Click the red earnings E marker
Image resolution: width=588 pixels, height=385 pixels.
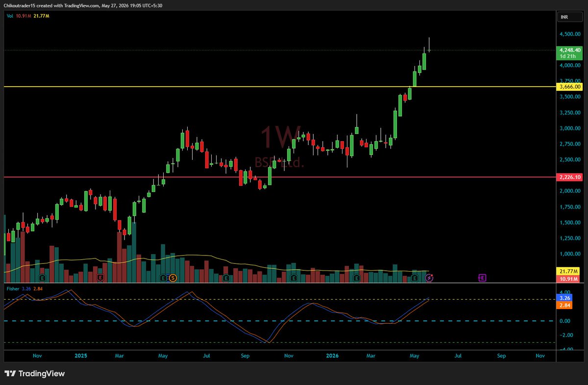tap(100, 278)
